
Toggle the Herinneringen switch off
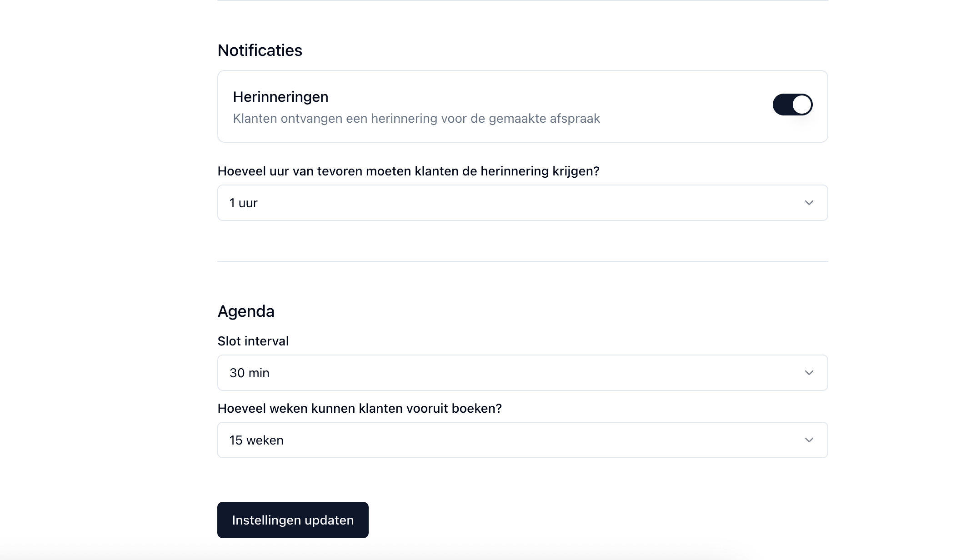pyautogui.click(x=792, y=105)
